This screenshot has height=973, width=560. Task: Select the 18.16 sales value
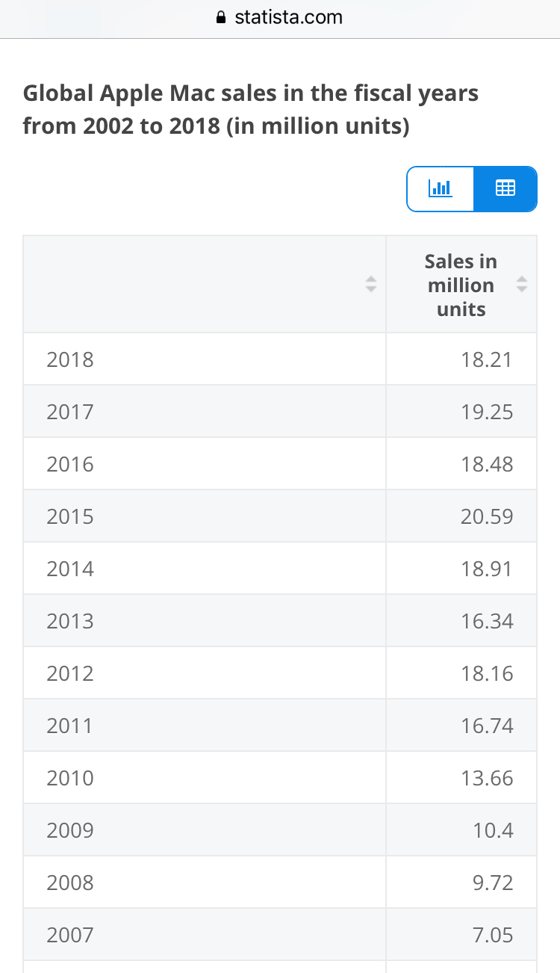pos(487,673)
